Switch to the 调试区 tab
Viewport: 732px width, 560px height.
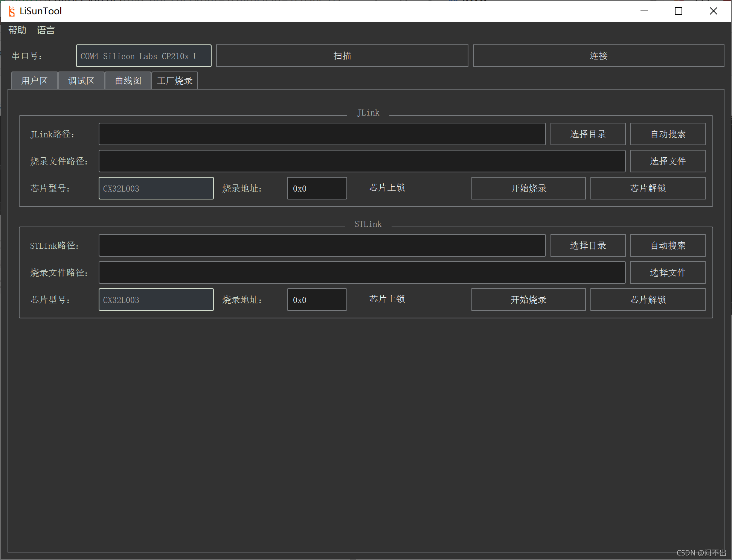pyautogui.click(x=81, y=81)
